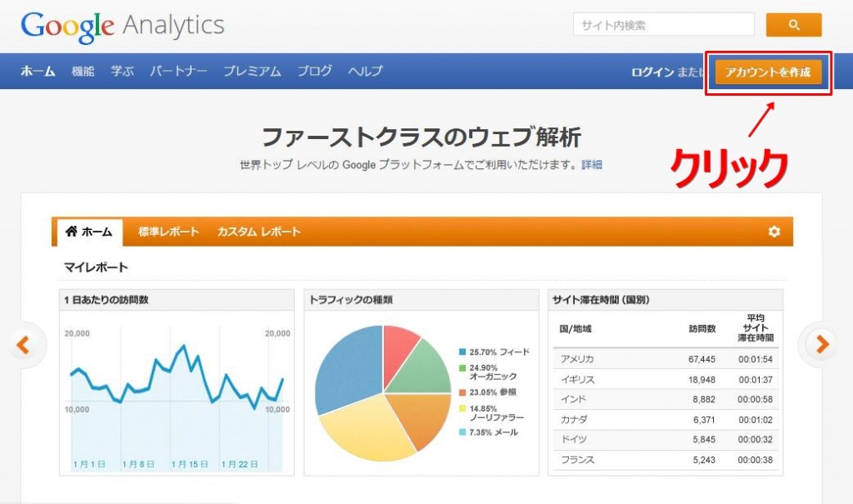The height and width of the screenshot is (504, 853).
Task: Click the visits line chart
Action: (x=177, y=399)
